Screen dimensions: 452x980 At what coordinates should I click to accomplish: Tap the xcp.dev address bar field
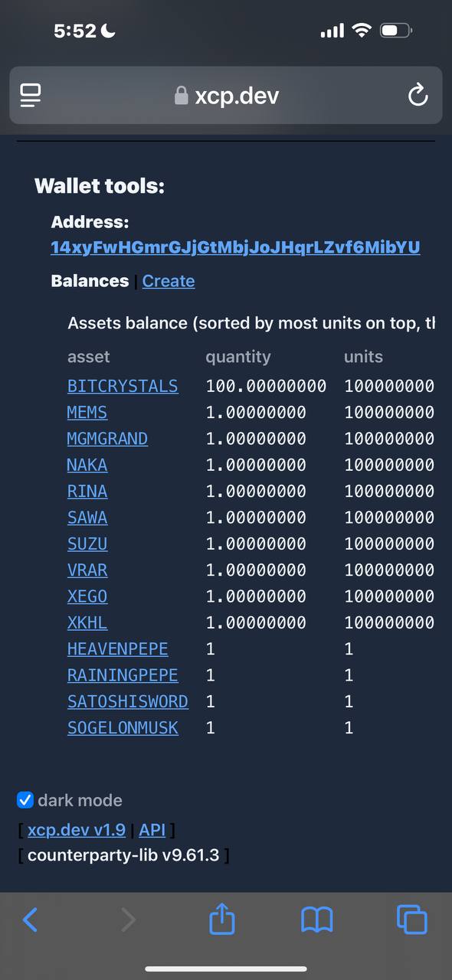pyautogui.click(x=226, y=95)
